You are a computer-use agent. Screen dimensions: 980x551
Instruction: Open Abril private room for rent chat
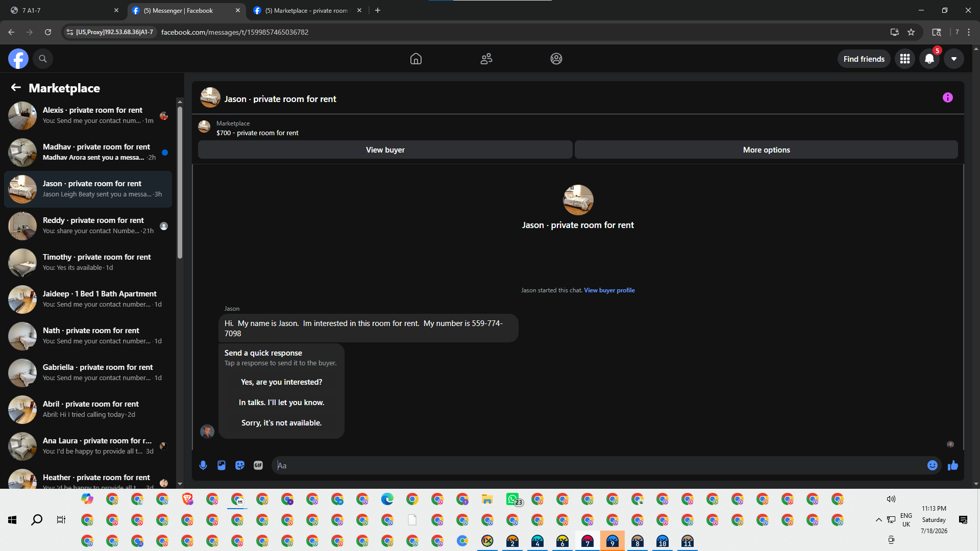pyautogui.click(x=88, y=410)
